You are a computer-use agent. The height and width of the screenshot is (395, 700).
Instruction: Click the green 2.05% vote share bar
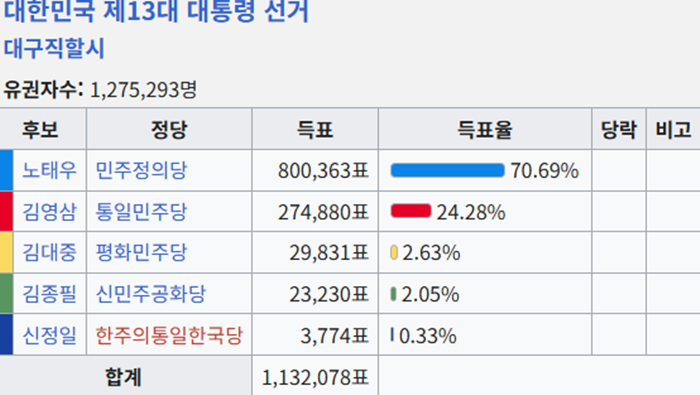click(x=393, y=294)
